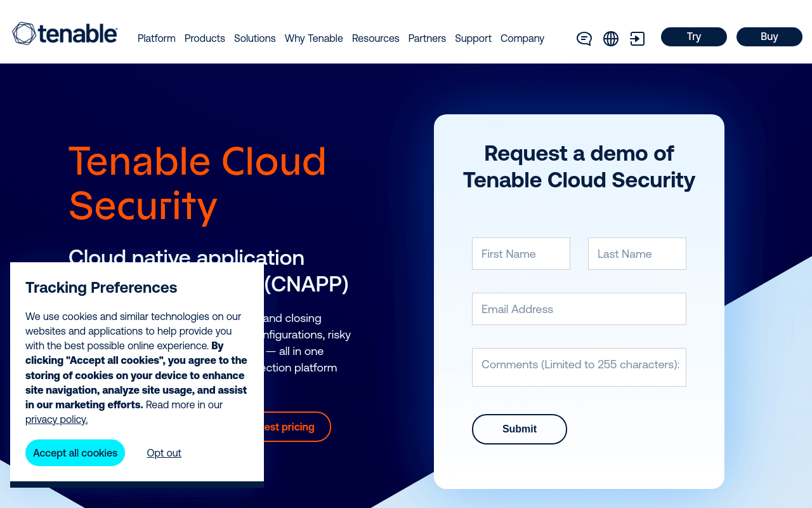Open the Partners menu

[427, 38]
